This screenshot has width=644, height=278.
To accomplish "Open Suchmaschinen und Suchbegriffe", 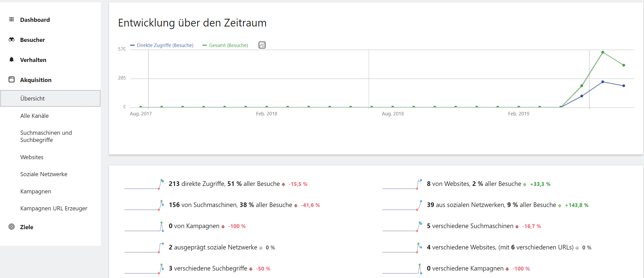I will [46, 136].
